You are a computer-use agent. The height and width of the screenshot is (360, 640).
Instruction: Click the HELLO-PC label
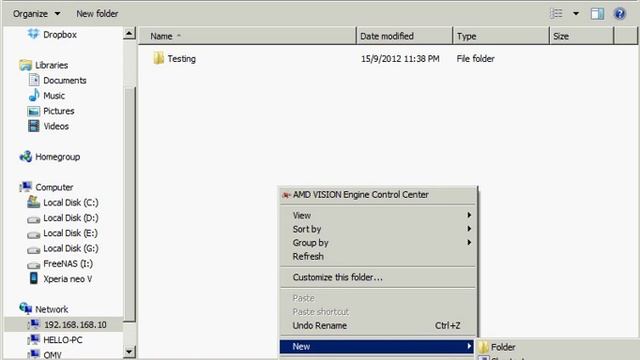click(x=63, y=340)
